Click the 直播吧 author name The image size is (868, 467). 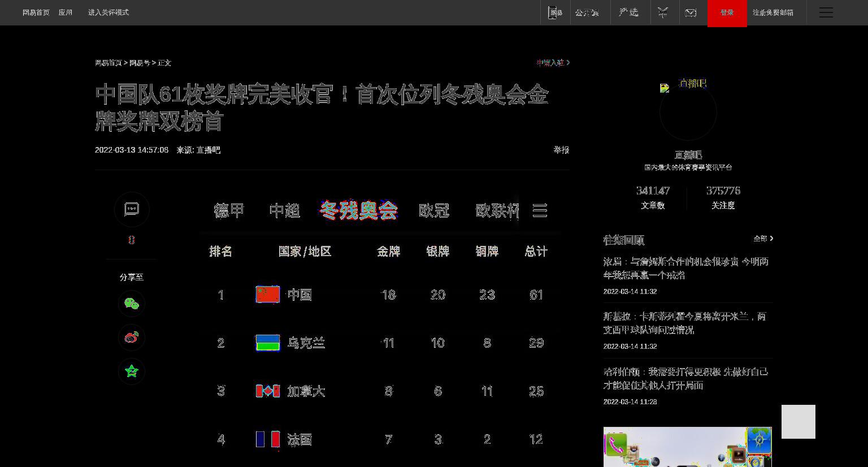[x=688, y=155]
